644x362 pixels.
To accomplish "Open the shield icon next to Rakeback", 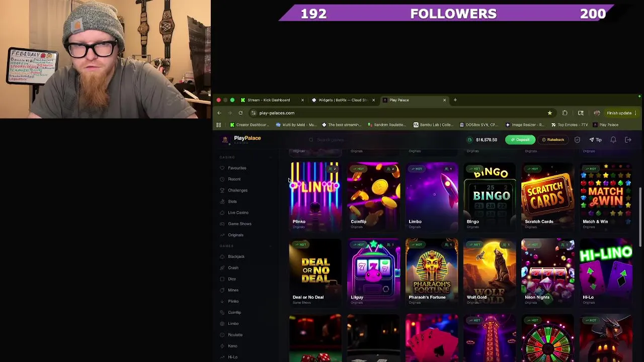I will [x=577, y=140].
